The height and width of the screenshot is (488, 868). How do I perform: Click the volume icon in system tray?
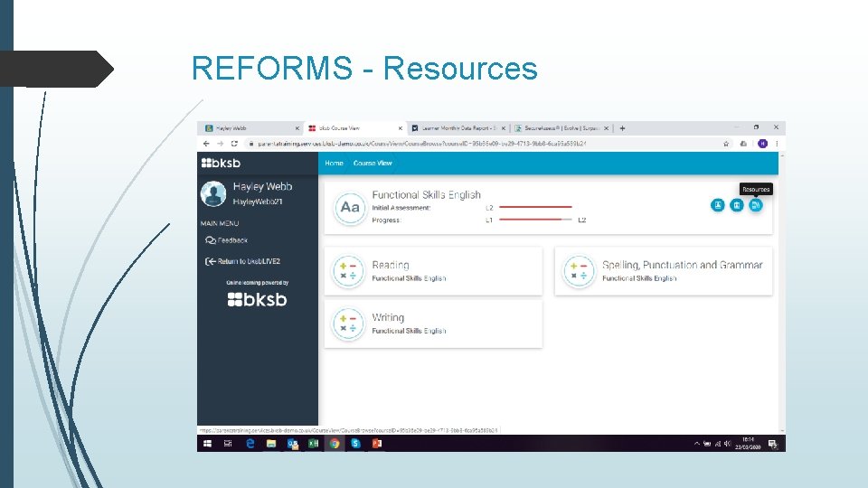point(727,443)
